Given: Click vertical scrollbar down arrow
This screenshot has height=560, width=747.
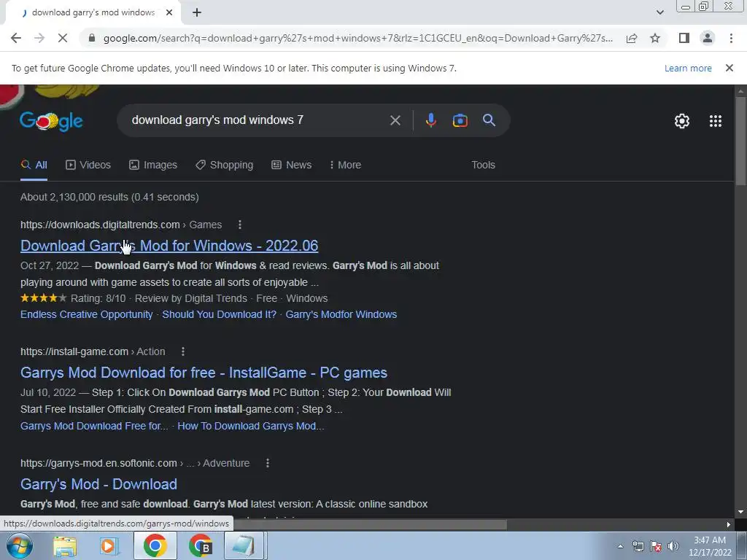Looking at the screenshot, I should [x=741, y=513].
